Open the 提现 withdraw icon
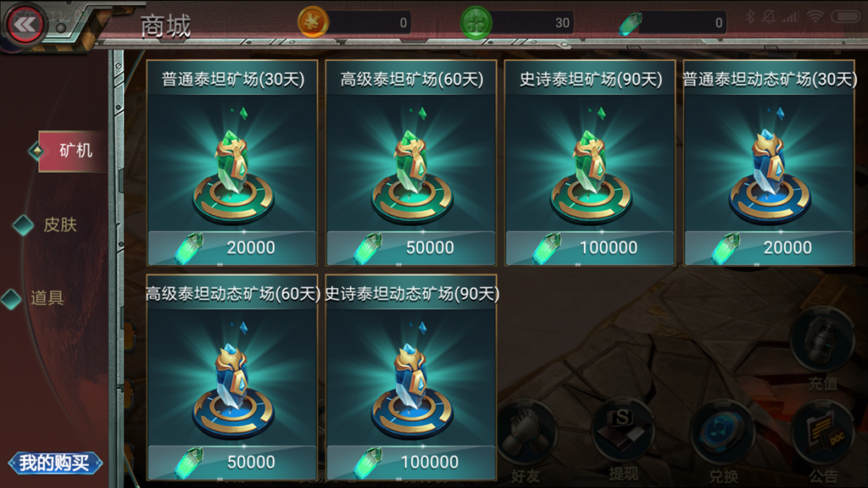This screenshot has height=488, width=868. point(623,441)
